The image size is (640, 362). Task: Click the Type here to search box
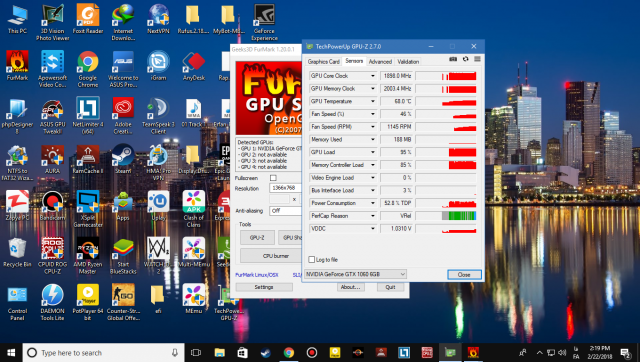point(103,353)
